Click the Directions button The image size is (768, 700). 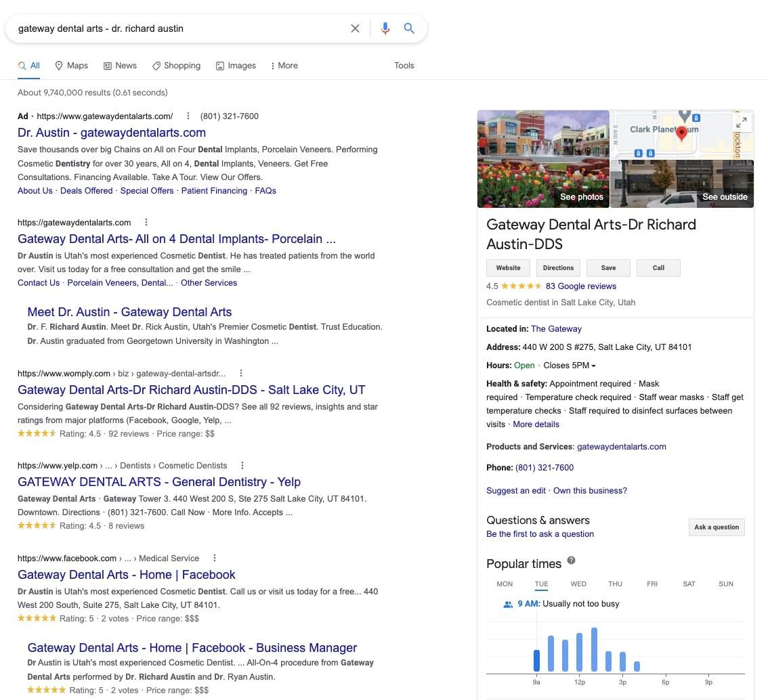coord(558,268)
